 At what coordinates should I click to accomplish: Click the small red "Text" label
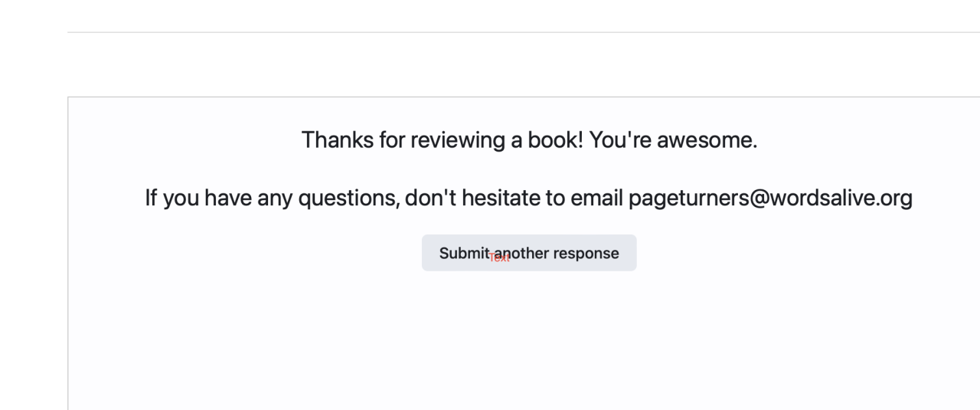tap(499, 258)
